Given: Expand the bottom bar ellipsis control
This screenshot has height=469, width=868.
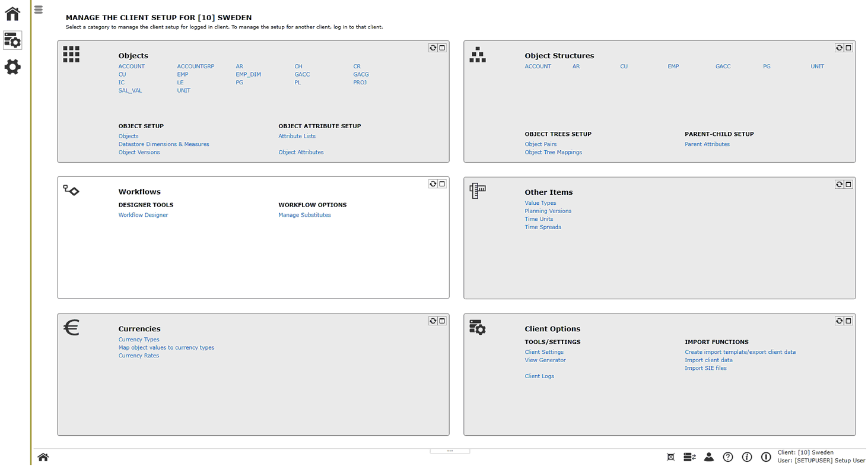Looking at the screenshot, I should click(450, 450).
